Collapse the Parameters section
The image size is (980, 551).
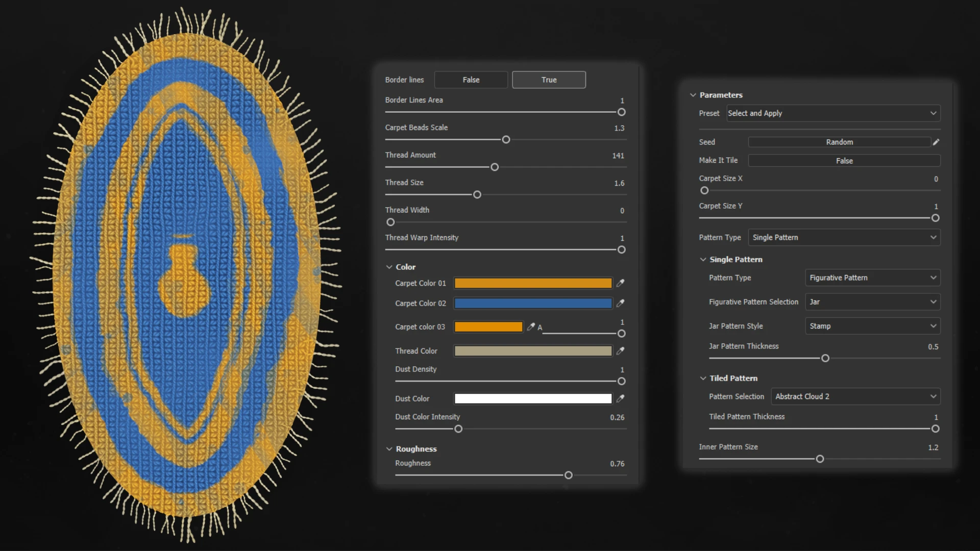click(x=693, y=95)
